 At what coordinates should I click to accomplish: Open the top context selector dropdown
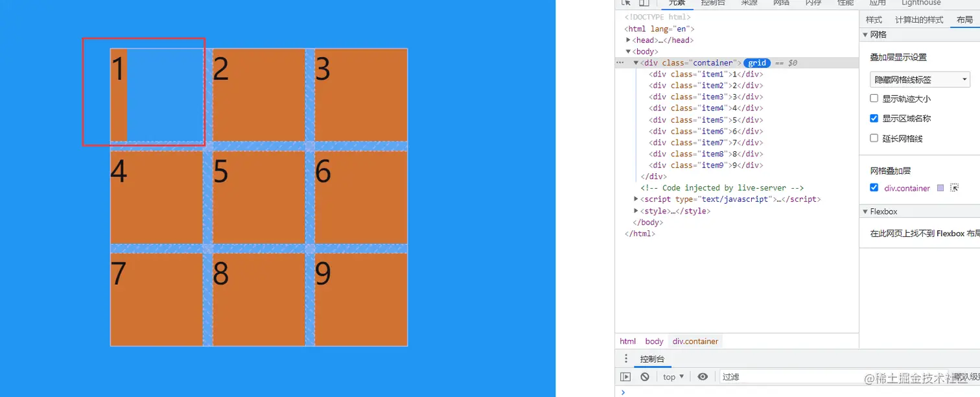coord(673,377)
